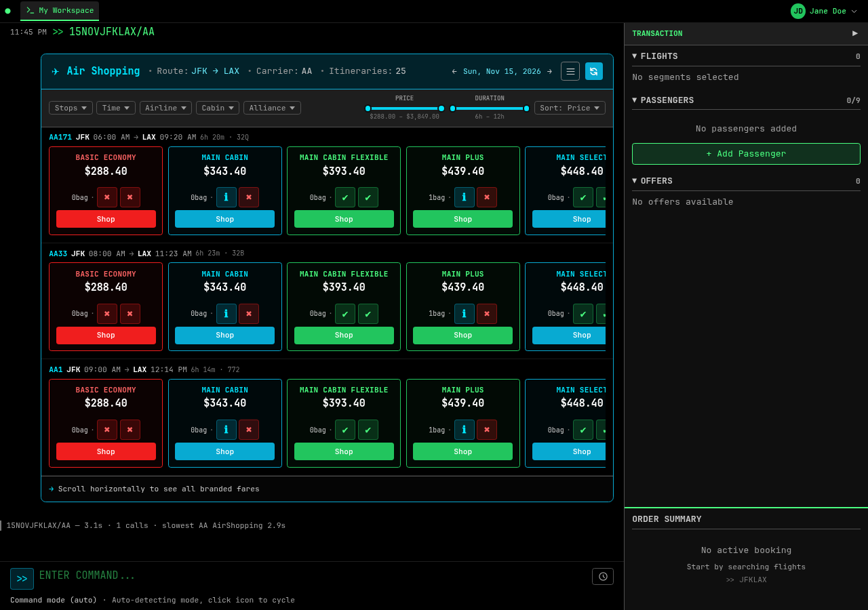Click info icon on AA1 Main Cabin fare
The width and height of the screenshot is (868, 610).
point(226,430)
